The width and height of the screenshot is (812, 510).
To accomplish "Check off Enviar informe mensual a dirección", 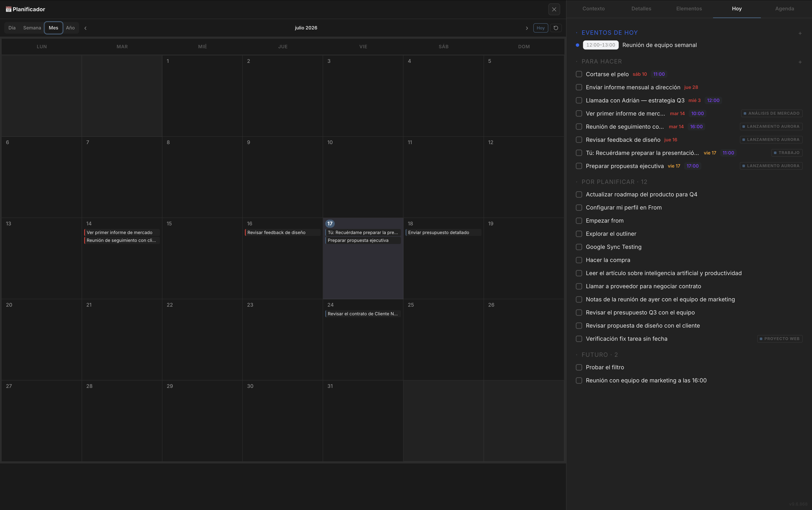I will pos(579,87).
